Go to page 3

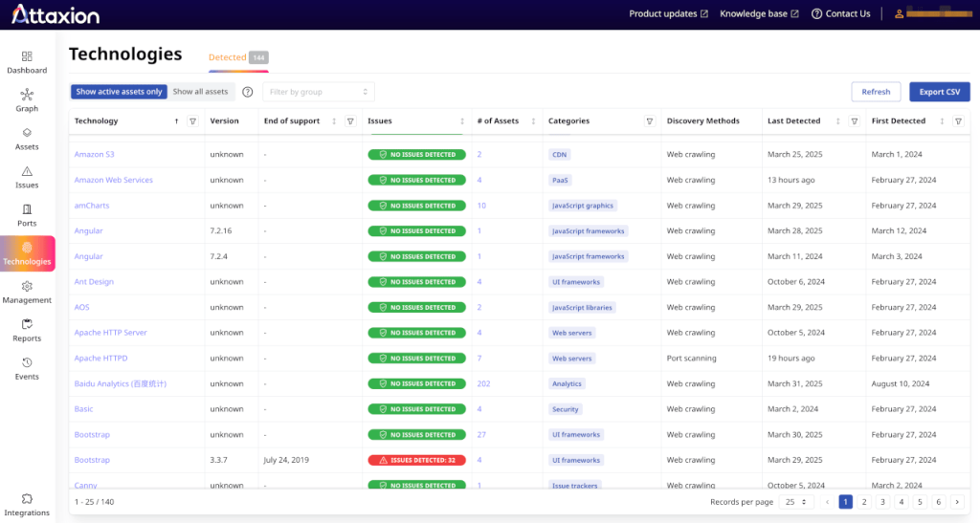pos(882,502)
